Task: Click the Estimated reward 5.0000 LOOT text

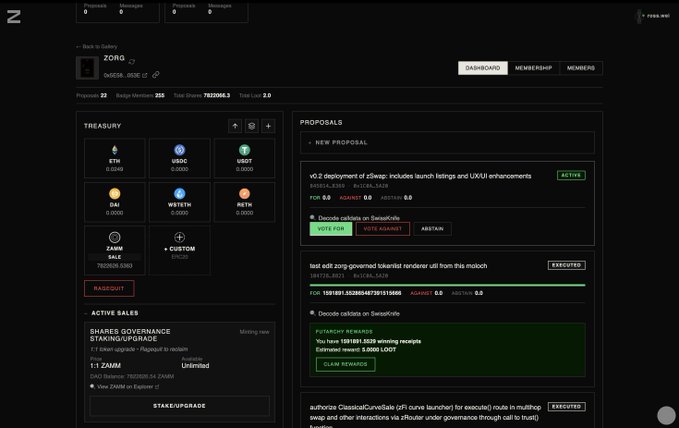Action: 356,350
